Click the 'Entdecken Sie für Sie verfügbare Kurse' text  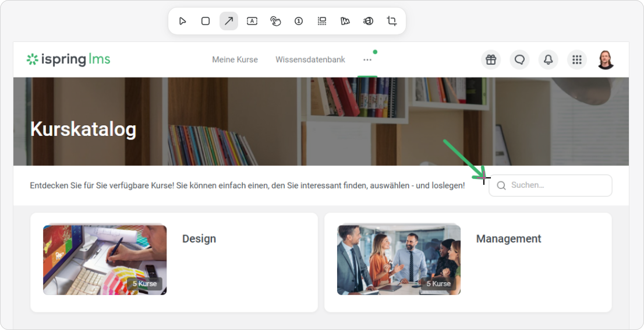[247, 185]
